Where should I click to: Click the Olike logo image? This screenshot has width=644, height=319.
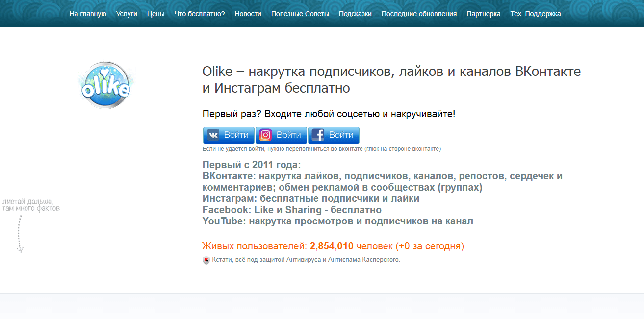coord(105,85)
